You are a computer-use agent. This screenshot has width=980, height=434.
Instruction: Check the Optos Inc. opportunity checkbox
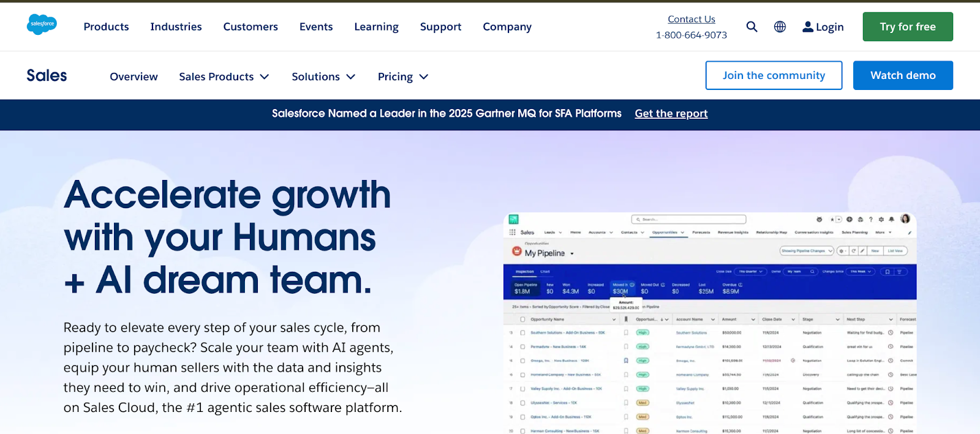coord(522,417)
